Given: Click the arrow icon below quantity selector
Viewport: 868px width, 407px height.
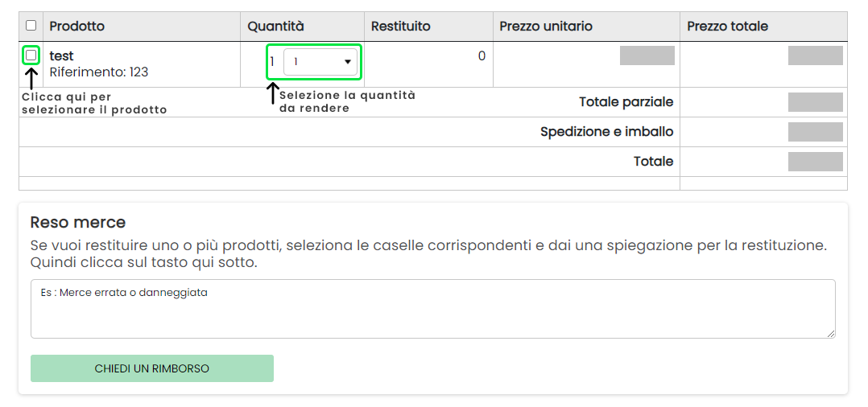Looking at the screenshot, I should point(273,93).
